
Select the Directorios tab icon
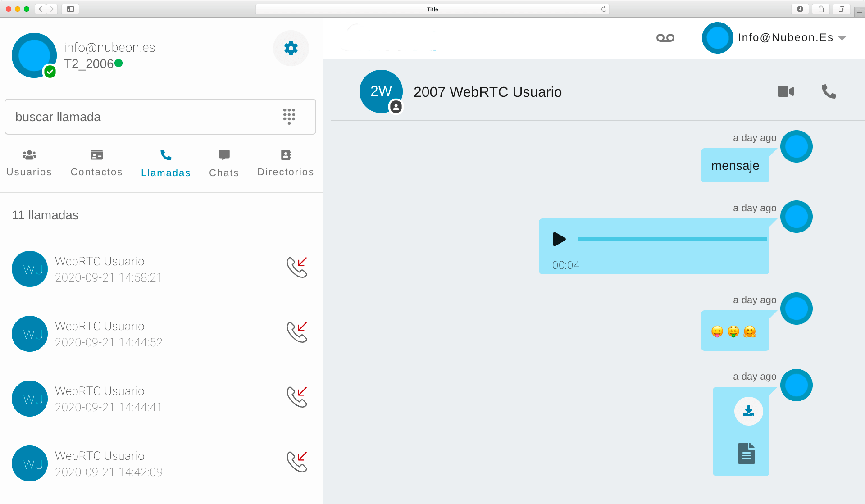pos(286,155)
